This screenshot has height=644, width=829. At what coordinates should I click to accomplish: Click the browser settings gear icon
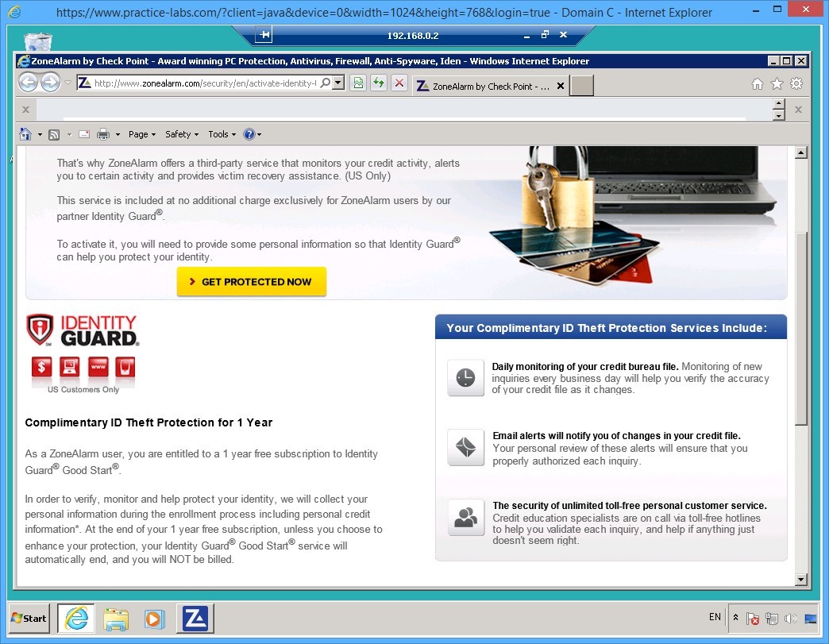click(x=796, y=83)
